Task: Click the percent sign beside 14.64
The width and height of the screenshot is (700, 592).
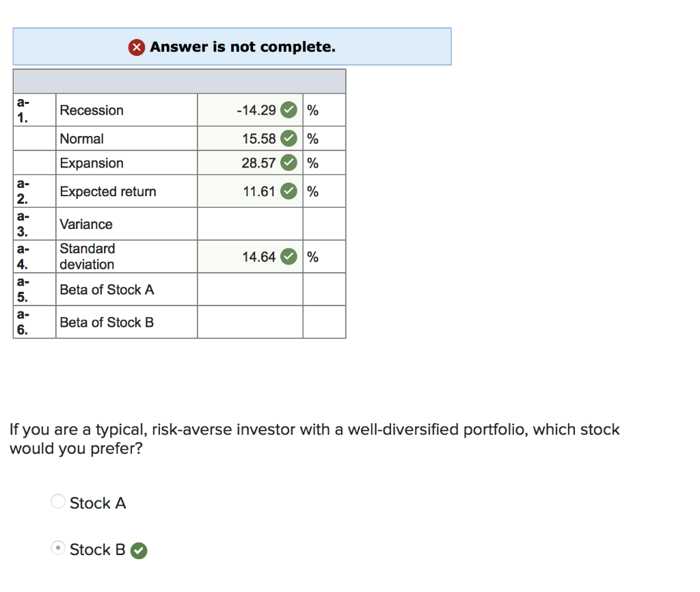Action: [x=312, y=256]
